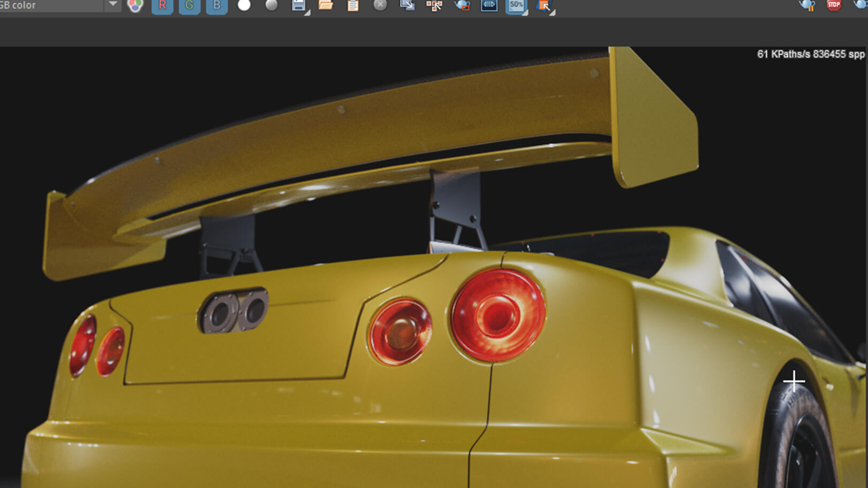Viewport: 868px width, 488px height.
Task: Save the rendered image with floppy icon
Action: point(298,5)
